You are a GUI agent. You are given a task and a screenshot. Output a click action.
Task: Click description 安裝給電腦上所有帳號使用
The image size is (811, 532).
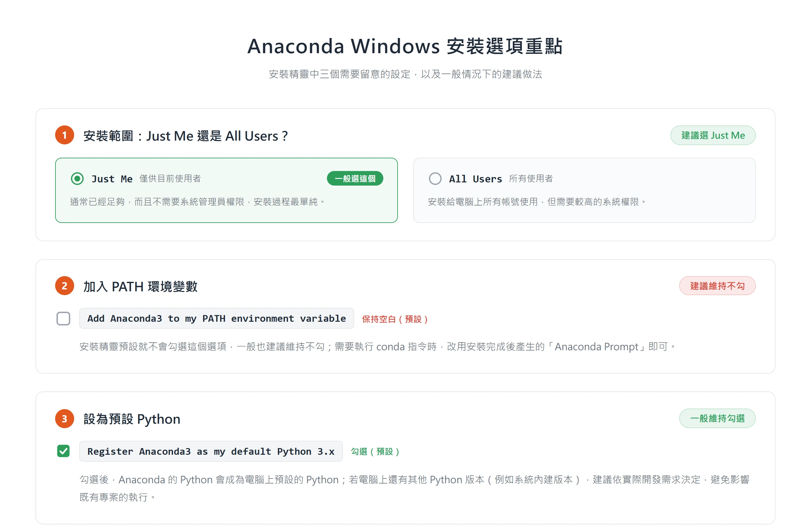537,202
